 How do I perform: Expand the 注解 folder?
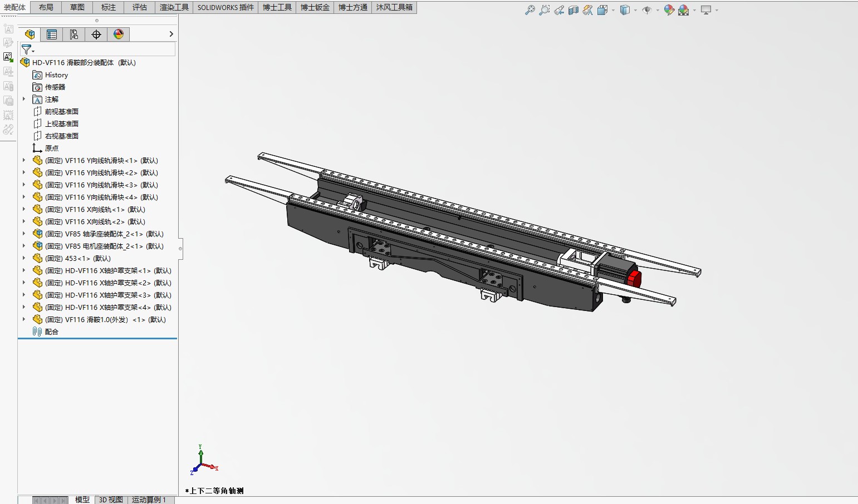24,99
